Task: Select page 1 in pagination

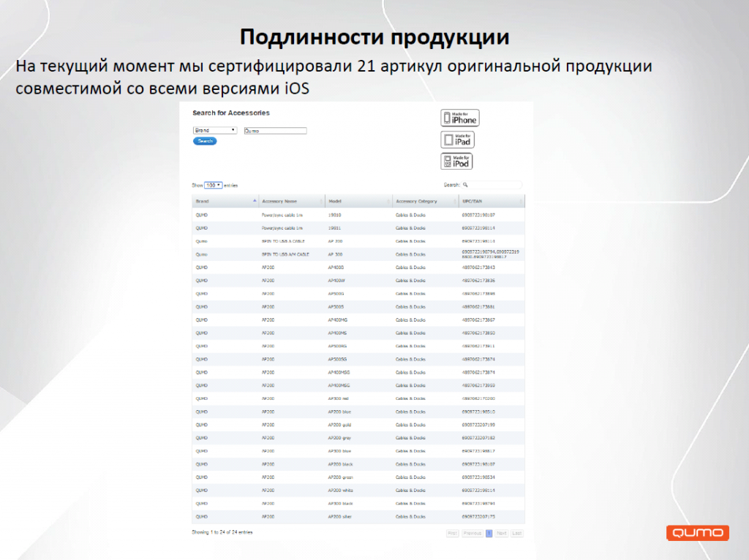Action: [489, 533]
